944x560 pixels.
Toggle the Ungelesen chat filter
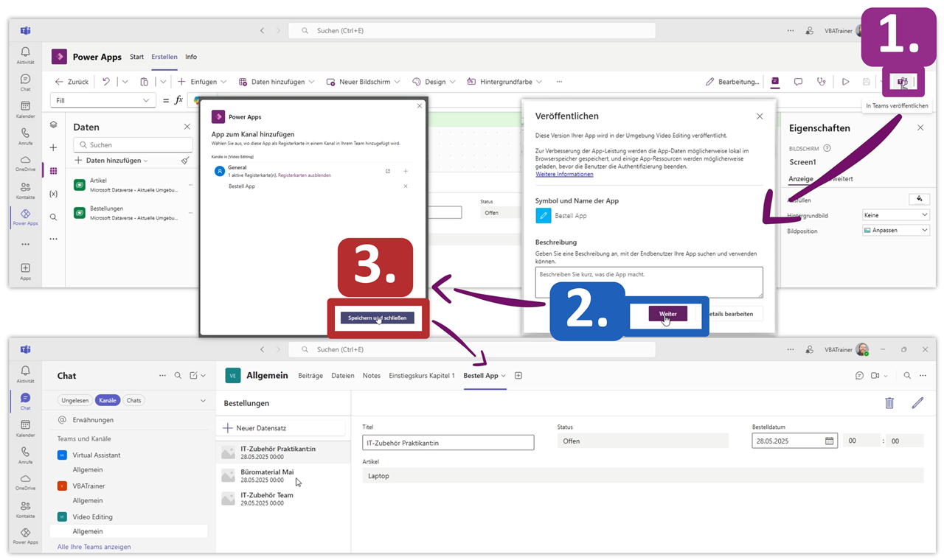click(75, 400)
